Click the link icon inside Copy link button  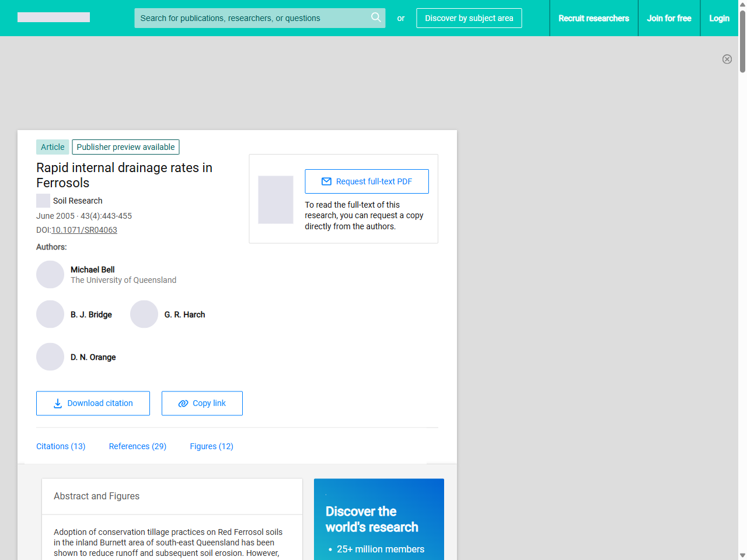point(183,403)
